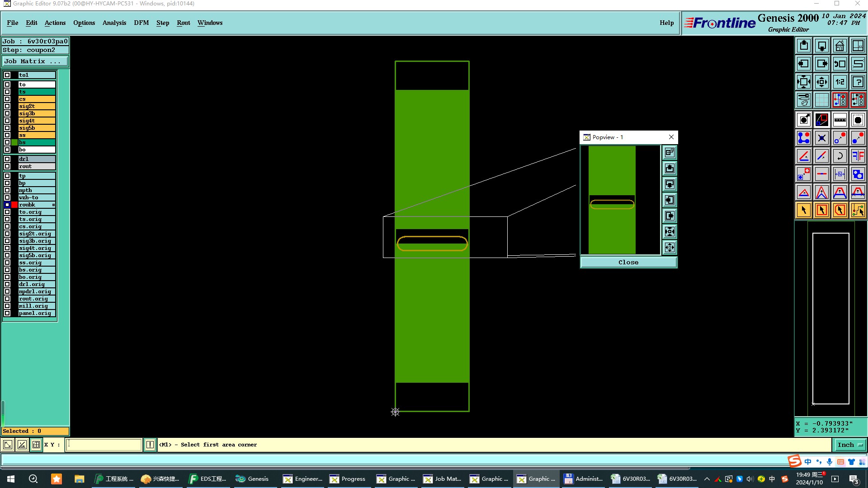Screen dimensions: 868x488
Task: Open the Inch units dropdown
Action: tap(849, 445)
